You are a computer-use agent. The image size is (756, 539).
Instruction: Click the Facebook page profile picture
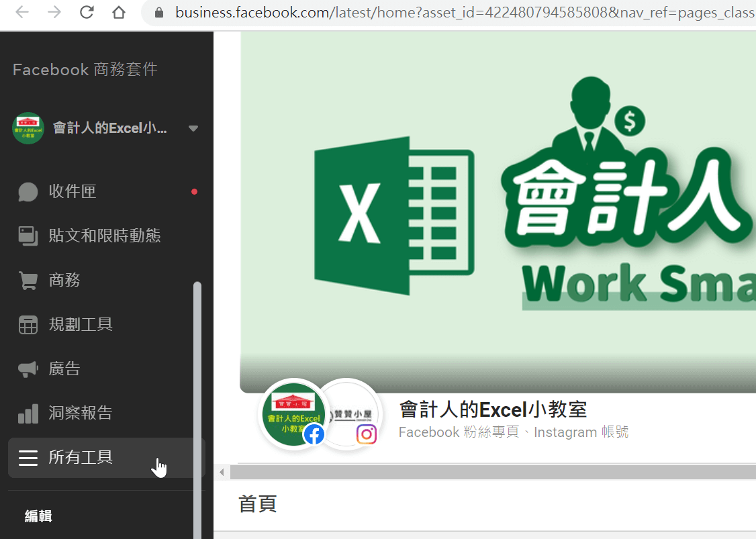pos(293,414)
